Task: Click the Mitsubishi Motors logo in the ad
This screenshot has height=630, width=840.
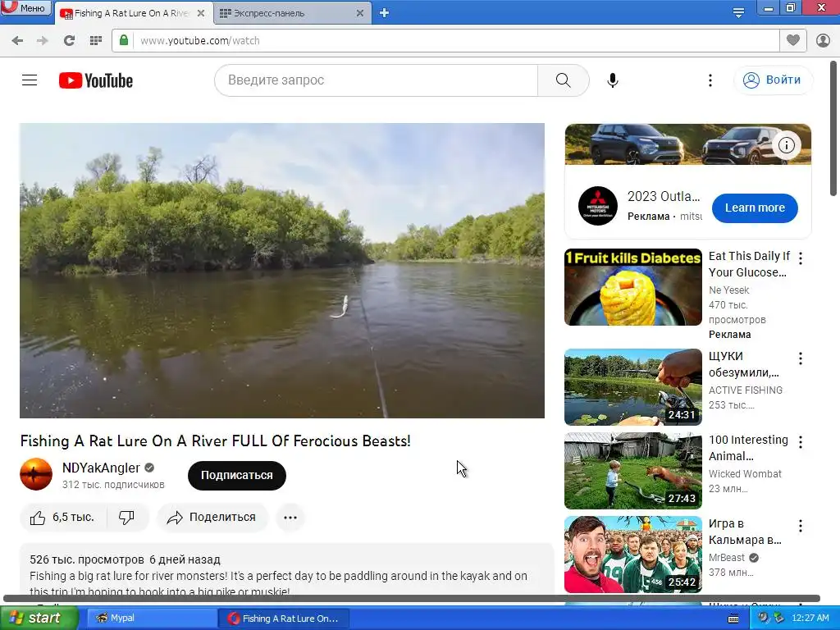Action: click(x=598, y=206)
